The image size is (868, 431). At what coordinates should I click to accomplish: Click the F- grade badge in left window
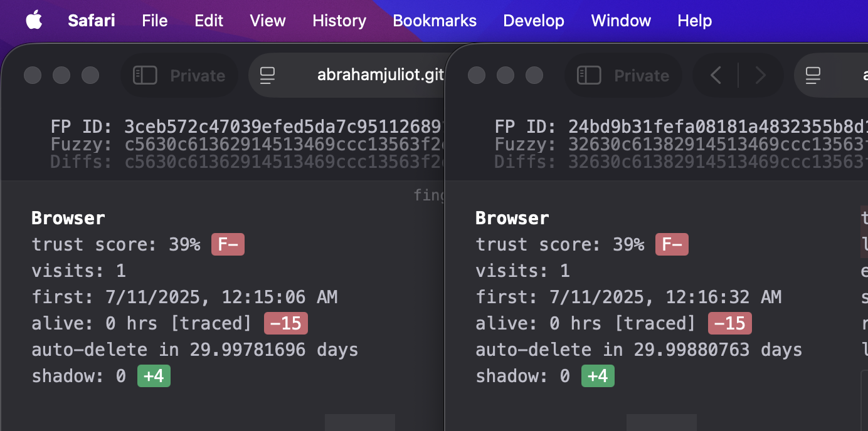(228, 244)
